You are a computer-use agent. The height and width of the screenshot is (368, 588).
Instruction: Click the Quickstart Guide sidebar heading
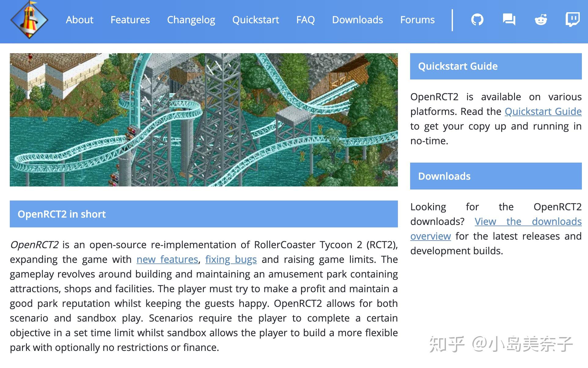pyautogui.click(x=496, y=66)
